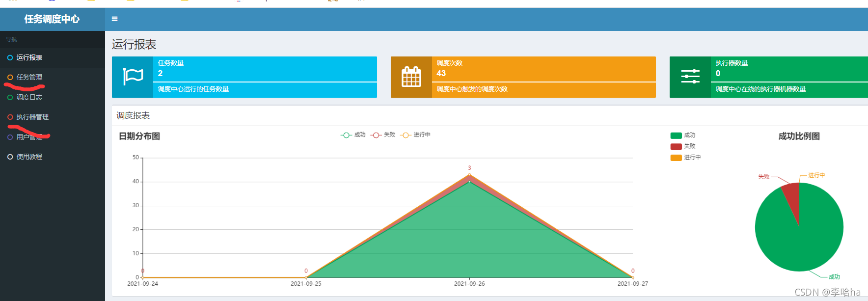Click the 调度次数 value 43
The image size is (868, 301).
(x=441, y=73)
